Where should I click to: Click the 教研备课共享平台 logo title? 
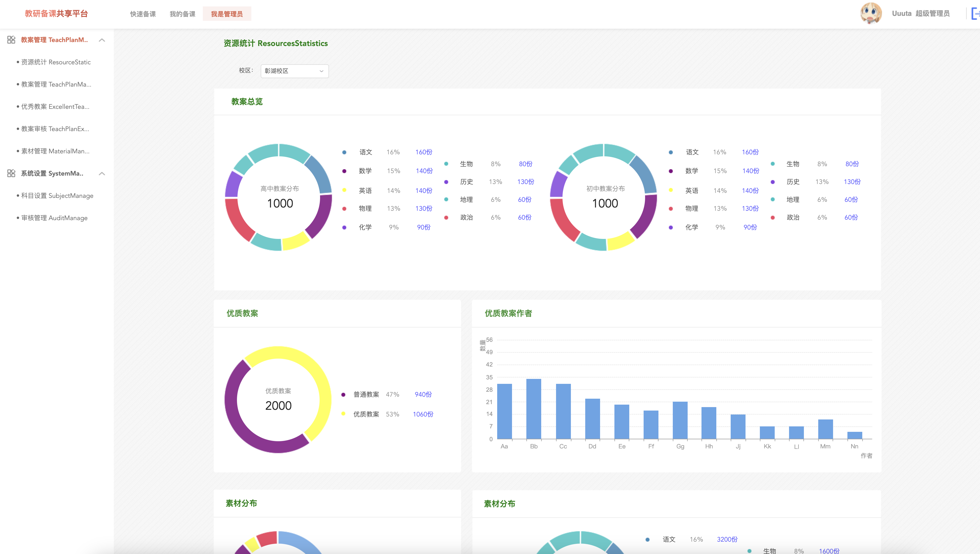[x=56, y=14]
